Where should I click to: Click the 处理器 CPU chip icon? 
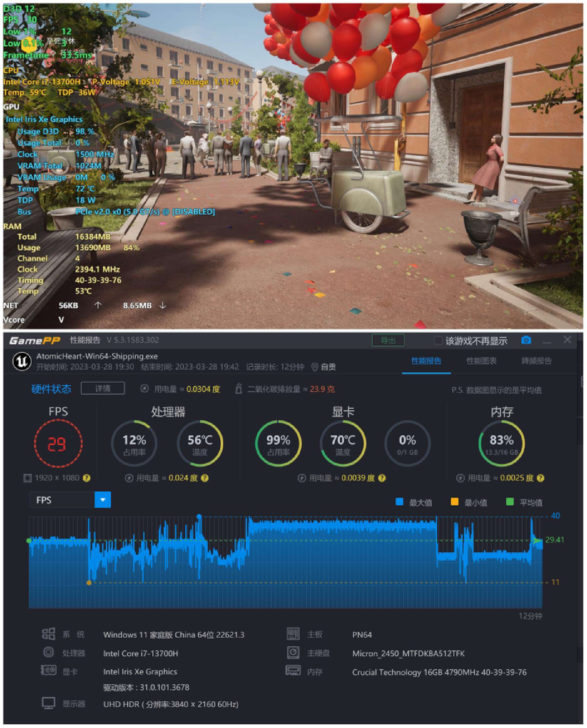click(48, 652)
